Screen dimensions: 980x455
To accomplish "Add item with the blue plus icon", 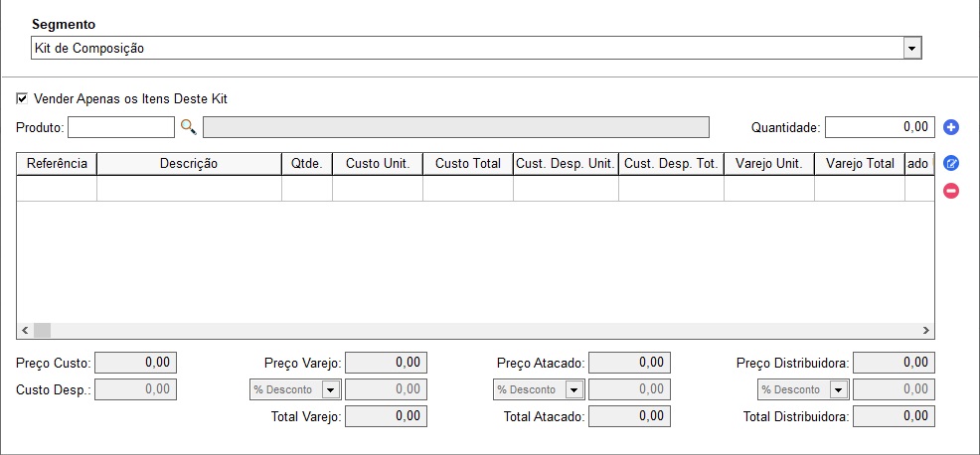I will 950,127.
